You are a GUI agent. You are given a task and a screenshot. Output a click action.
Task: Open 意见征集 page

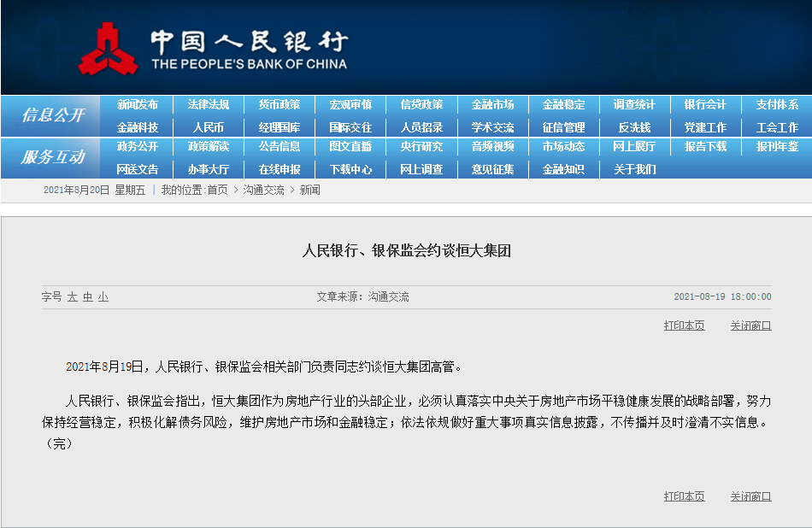pyautogui.click(x=492, y=169)
